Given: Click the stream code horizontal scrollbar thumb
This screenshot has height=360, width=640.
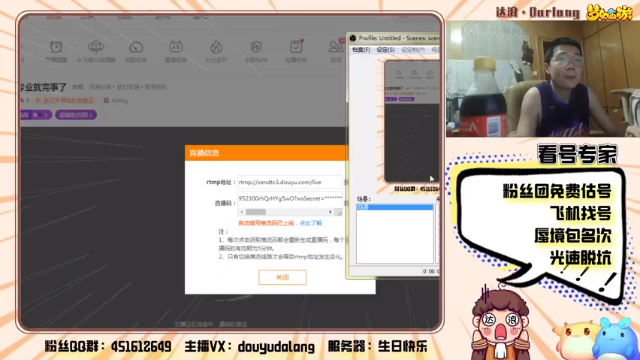Looking at the screenshot, I should coord(256,212).
